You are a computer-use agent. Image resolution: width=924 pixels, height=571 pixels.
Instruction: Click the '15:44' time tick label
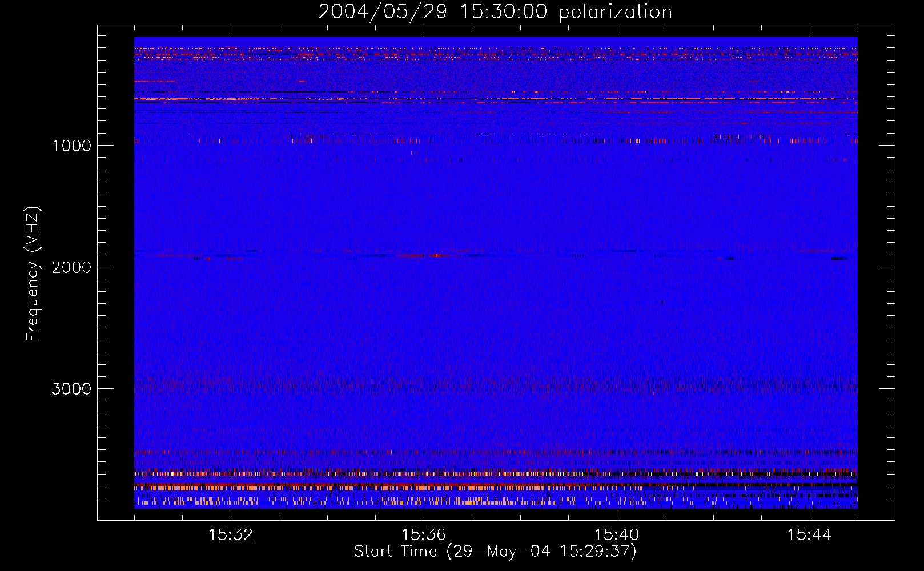[x=809, y=535]
